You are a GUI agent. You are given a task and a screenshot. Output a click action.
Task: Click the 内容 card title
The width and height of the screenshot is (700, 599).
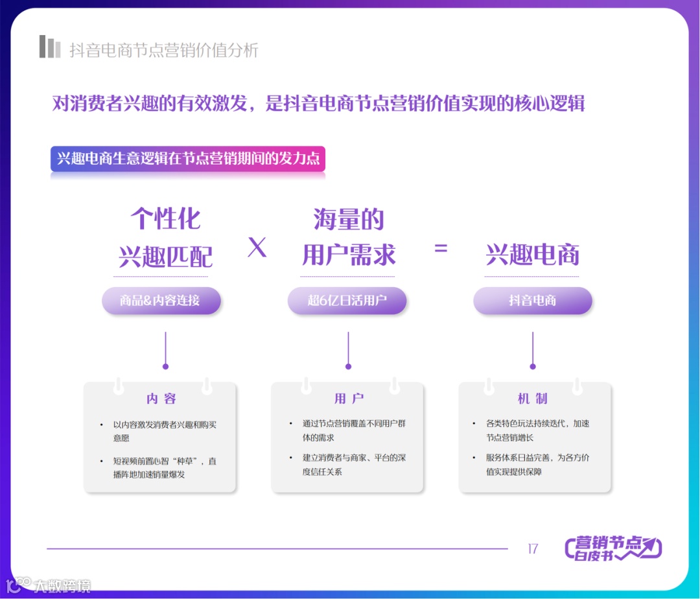(x=161, y=398)
